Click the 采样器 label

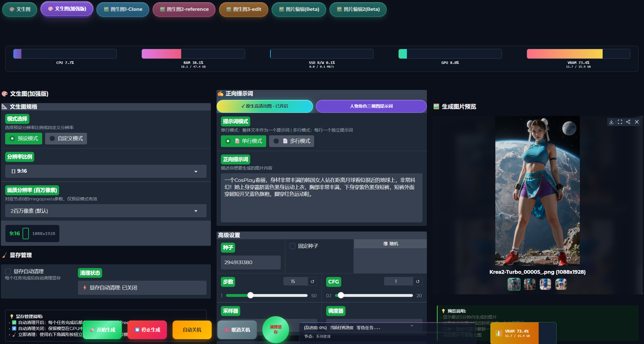231,311
